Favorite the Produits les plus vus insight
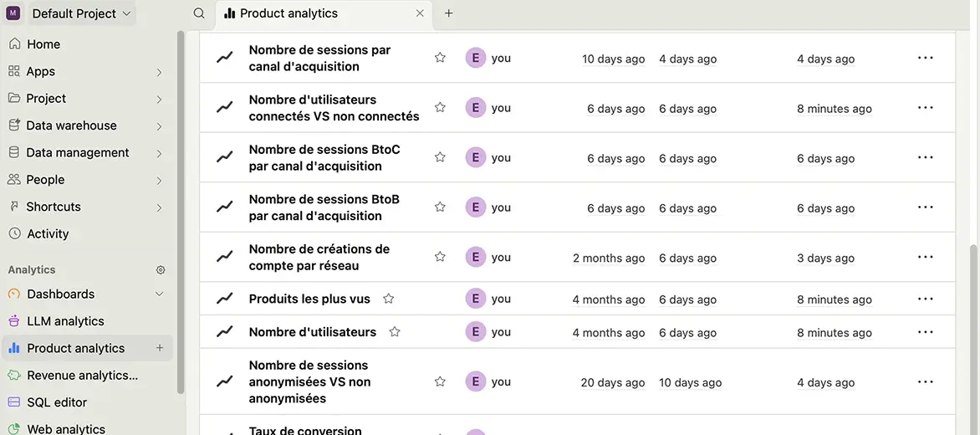This screenshot has height=435, width=980. [388, 299]
